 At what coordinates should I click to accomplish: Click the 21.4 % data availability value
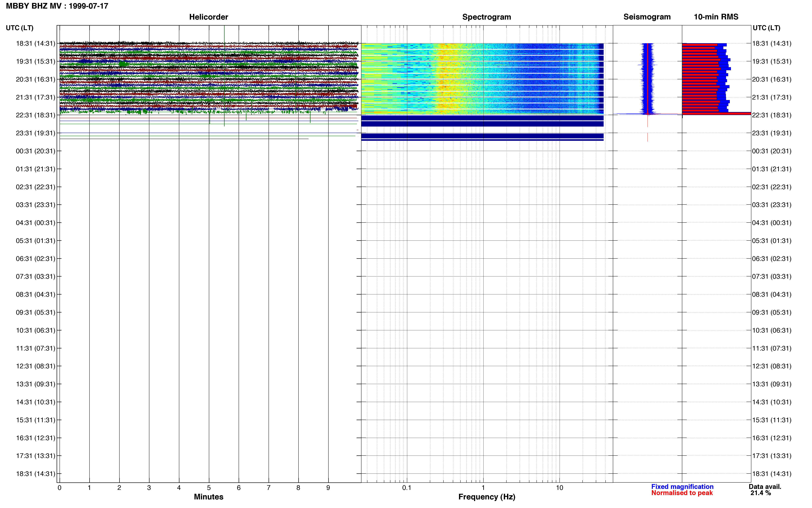coord(761,493)
